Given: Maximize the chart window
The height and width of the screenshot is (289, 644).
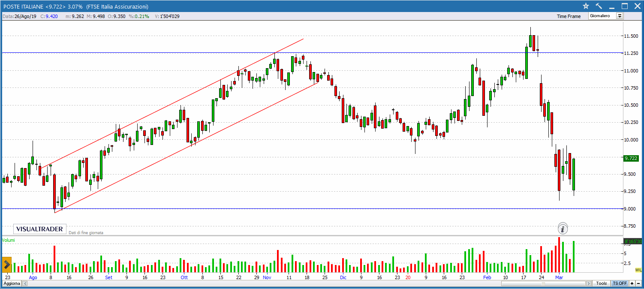Looking at the screenshot, I should pyautogui.click(x=625, y=6).
